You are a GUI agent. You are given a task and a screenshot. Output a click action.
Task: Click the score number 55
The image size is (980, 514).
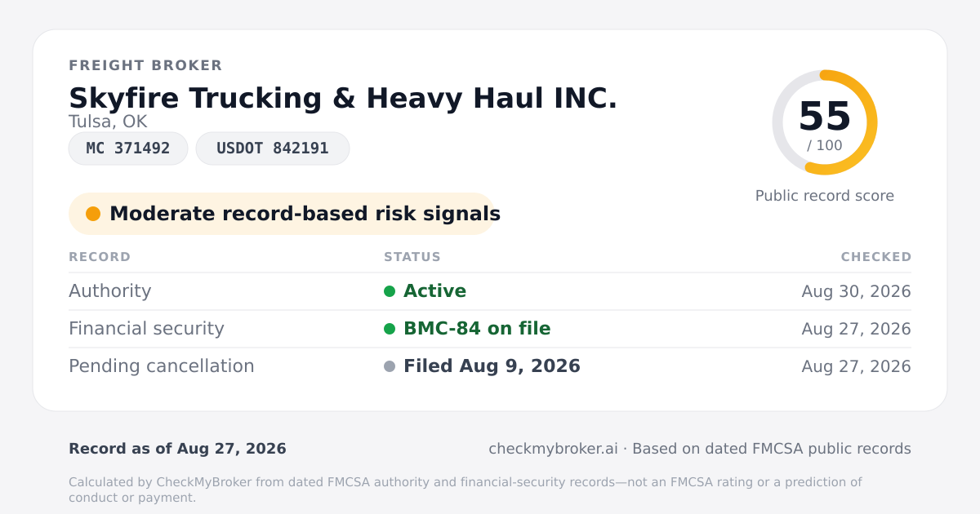[x=825, y=117]
